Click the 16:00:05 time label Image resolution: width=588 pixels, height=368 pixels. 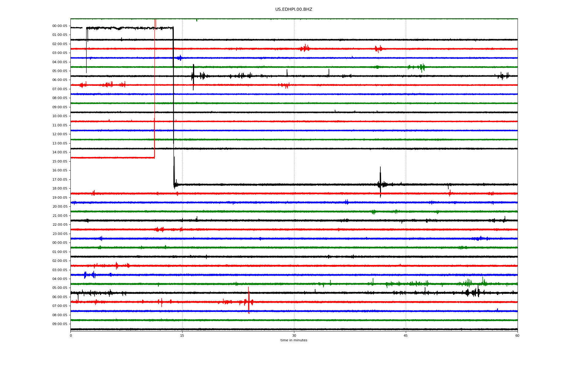[x=60, y=171]
